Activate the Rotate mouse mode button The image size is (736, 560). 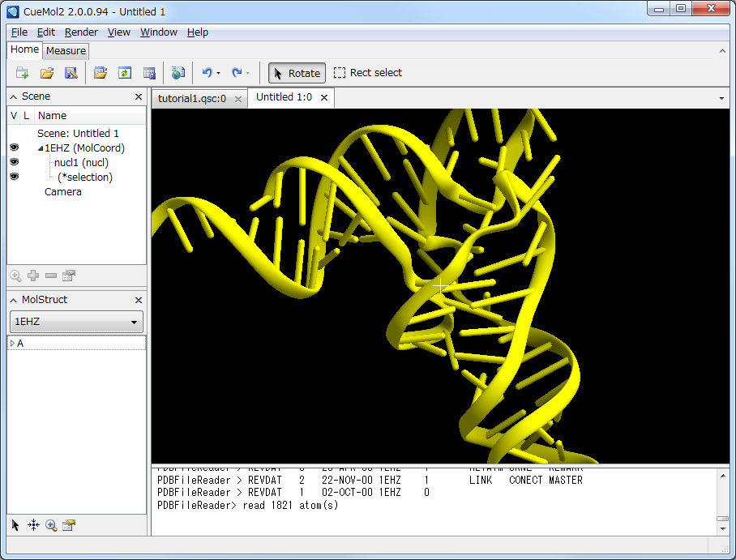tap(297, 73)
